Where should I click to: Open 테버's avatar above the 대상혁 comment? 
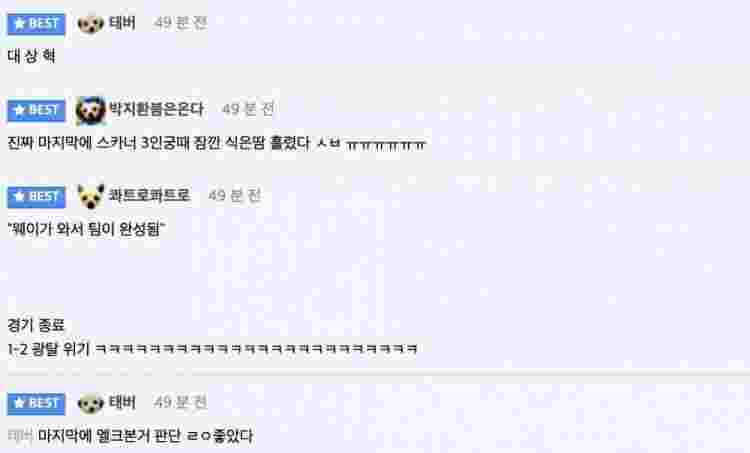point(90,23)
